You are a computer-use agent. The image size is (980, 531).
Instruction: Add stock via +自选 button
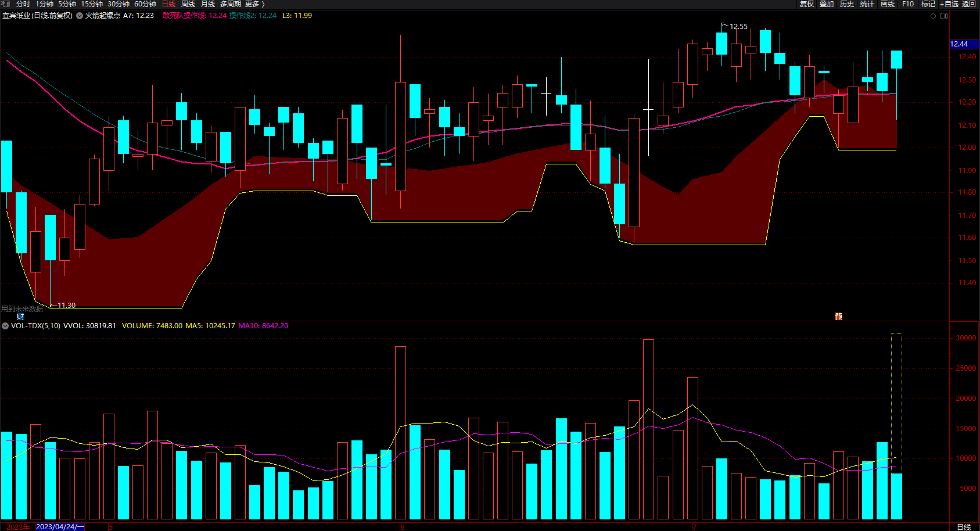949,4
